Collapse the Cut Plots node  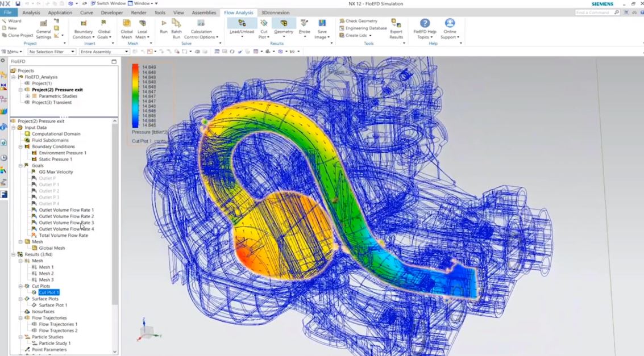tap(20, 286)
